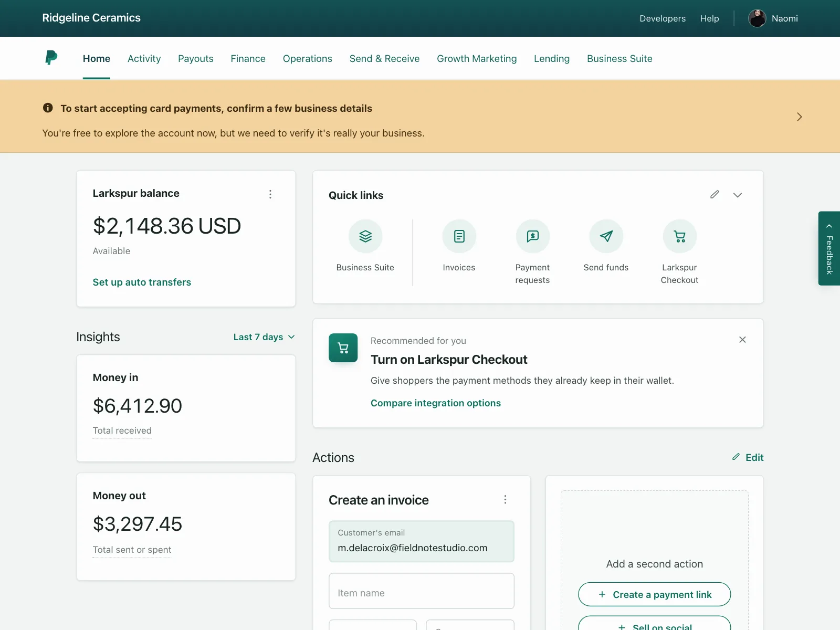This screenshot has width=840, height=630.
Task: Click the Total sent or spent label
Action: pyautogui.click(x=132, y=550)
